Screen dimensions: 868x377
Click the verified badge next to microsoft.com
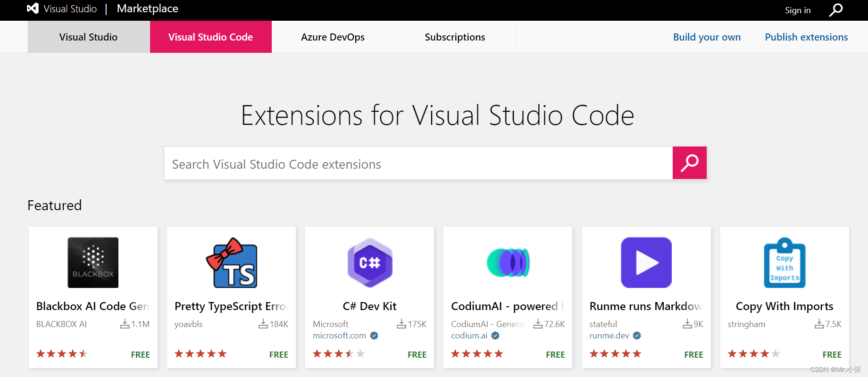374,336
